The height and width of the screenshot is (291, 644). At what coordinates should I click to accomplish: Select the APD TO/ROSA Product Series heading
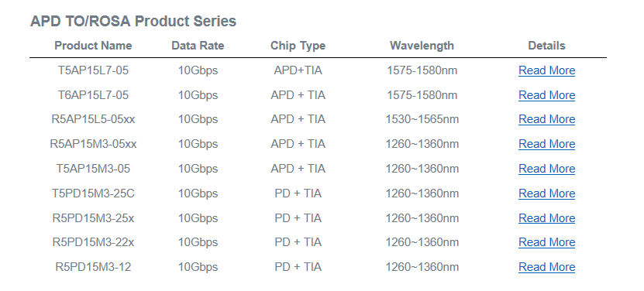click(133, 21)
